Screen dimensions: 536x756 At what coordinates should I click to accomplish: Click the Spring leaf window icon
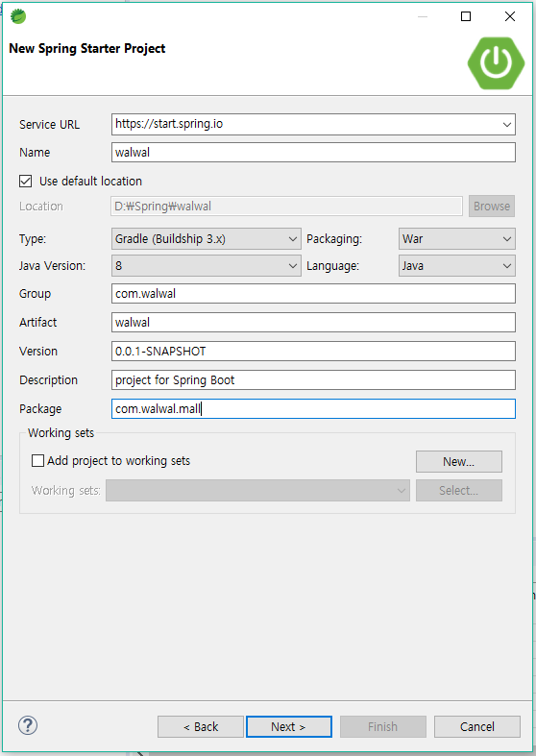tap(18, 16)
